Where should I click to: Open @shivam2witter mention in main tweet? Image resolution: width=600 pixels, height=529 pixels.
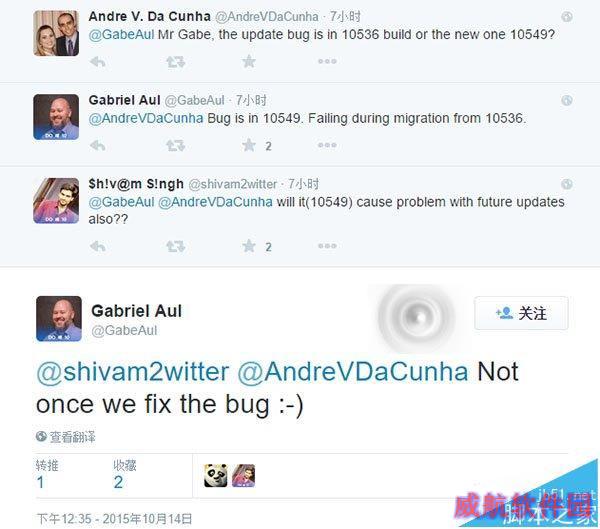click(132, 371)
